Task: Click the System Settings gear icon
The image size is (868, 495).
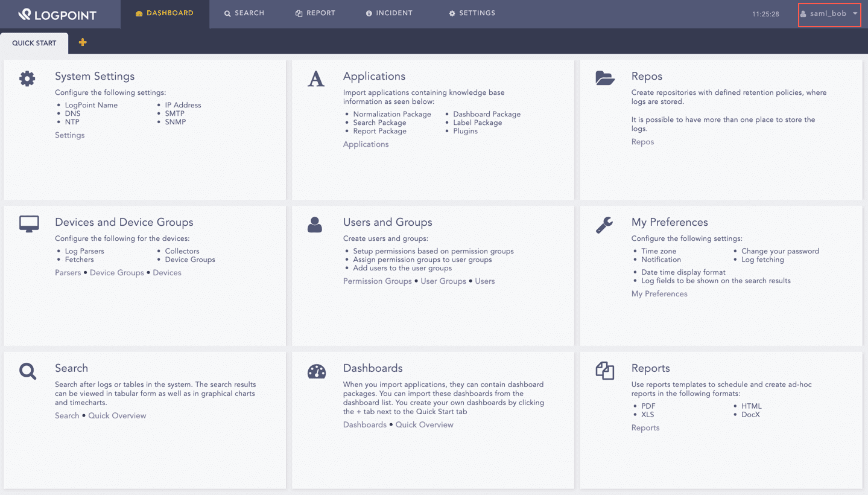Action: click(x=27, y=78)
